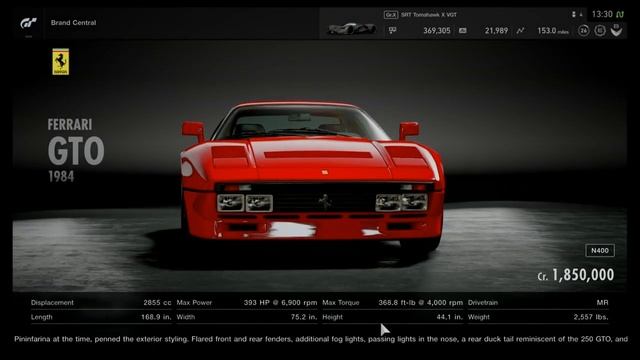Click the credits icon beside 369,305
Viewport: 640px width, 360px height.
pyautogui.click(x=392, y=30)
